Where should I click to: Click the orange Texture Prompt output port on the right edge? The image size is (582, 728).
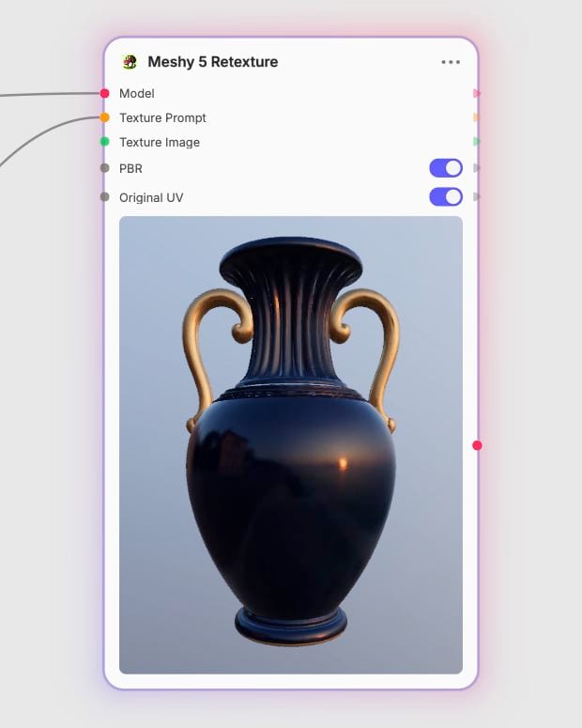point(476,117)
